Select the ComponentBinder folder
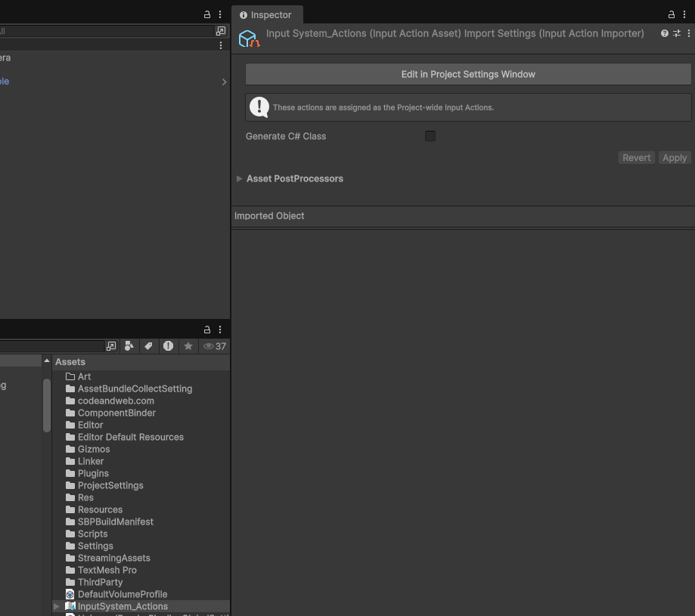The height and width of the screenshot is (616, 695). [141, 413]
